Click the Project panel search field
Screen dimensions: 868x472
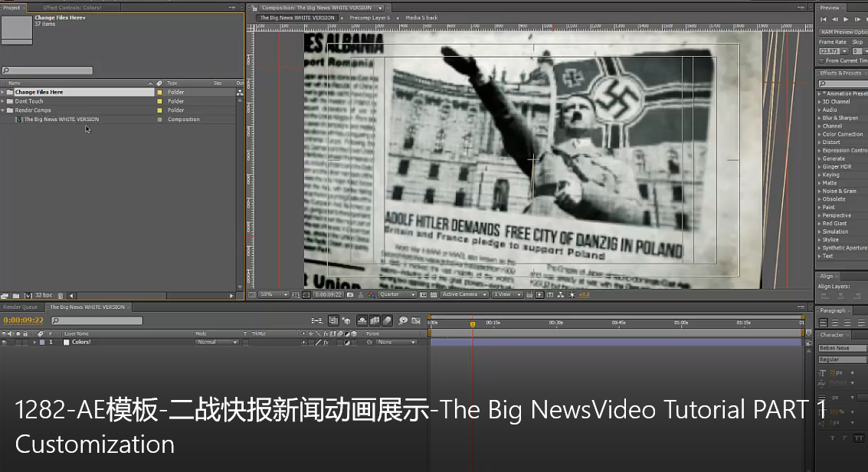pos(47,70)
